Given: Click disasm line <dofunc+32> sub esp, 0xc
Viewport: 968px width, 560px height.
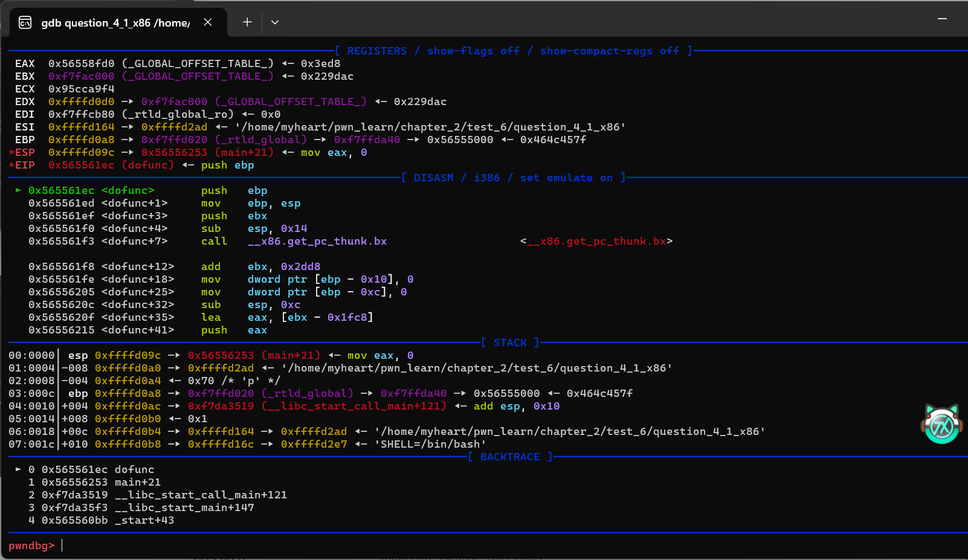Looking at the screenshot, I should tap(164, 304).
